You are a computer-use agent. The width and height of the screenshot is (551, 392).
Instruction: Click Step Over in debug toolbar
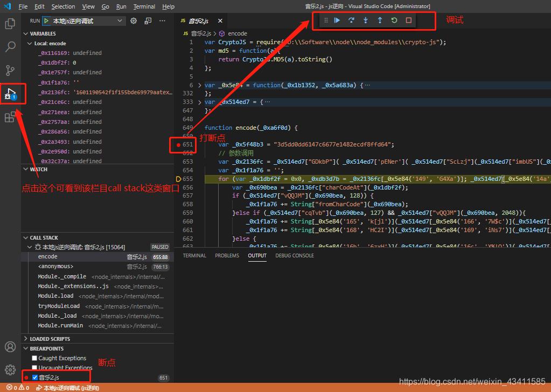pyautogui.click(x=351, y=20)
